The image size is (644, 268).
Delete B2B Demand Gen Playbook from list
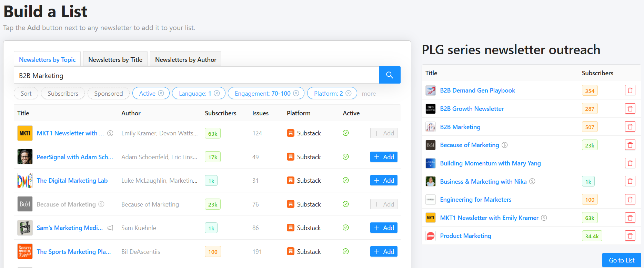tap(630, 90)
